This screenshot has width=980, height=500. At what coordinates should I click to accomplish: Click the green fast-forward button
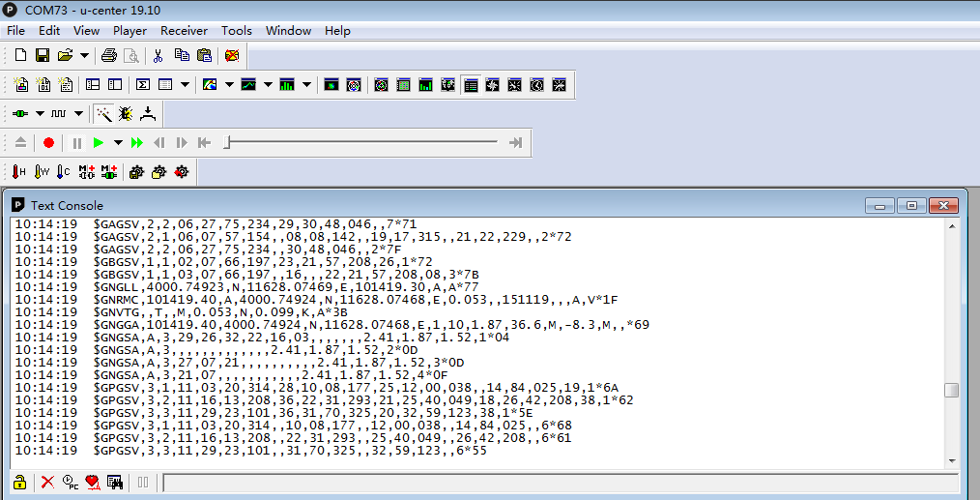pyautogui.click(x=137, y=143)
